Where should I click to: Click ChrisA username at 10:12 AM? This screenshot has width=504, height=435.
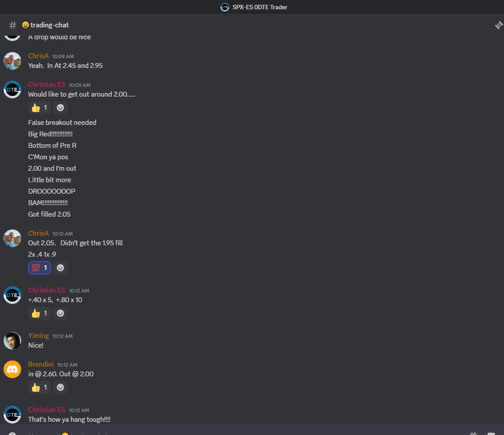38,233
